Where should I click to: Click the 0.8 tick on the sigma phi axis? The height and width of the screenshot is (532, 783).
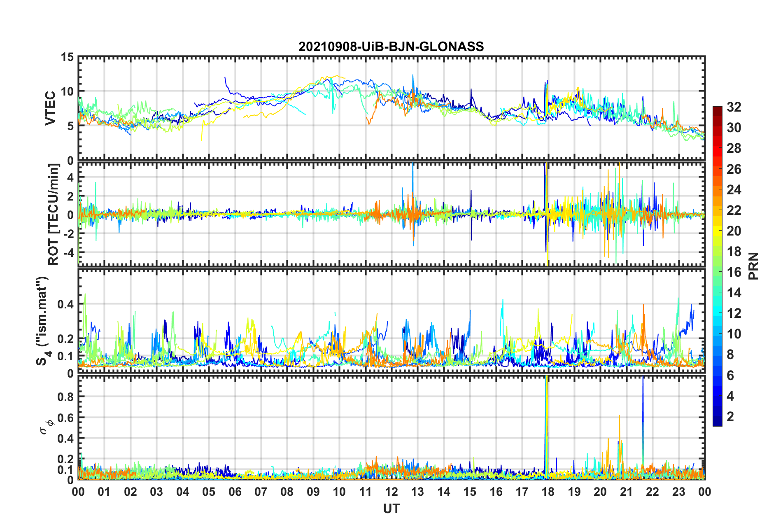click(65, 397)
